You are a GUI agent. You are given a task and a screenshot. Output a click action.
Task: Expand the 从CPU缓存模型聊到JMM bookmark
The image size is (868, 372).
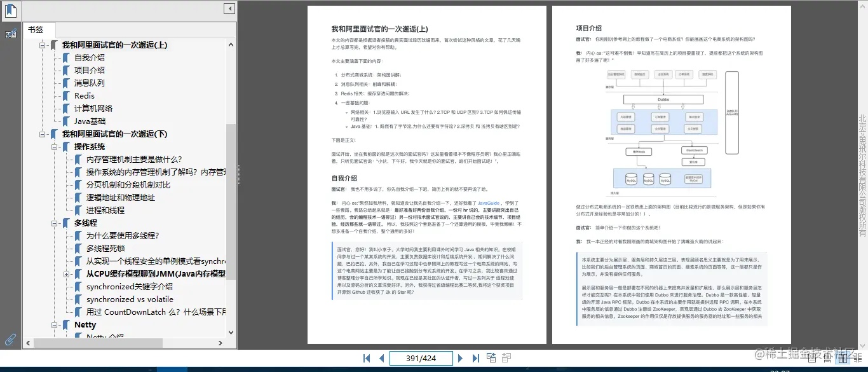67,274
